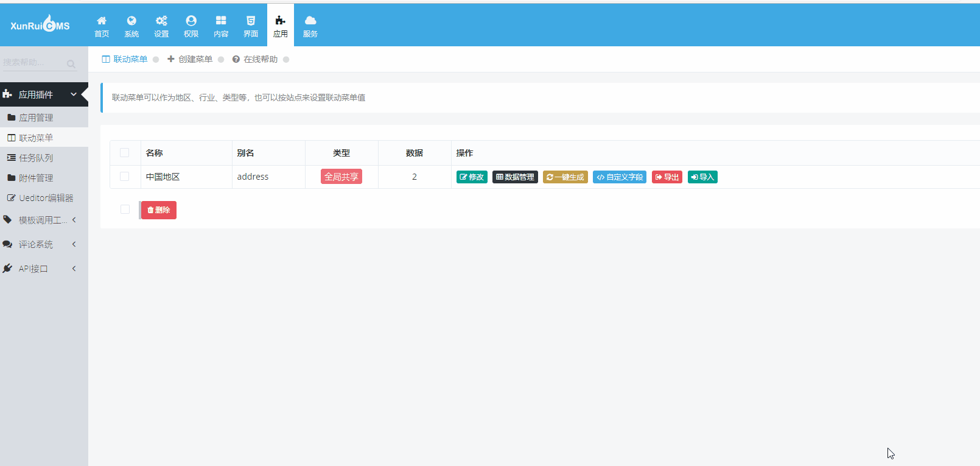Focus the 搜索帮助 search field
The image size is (980, 466).
[33, 63]
